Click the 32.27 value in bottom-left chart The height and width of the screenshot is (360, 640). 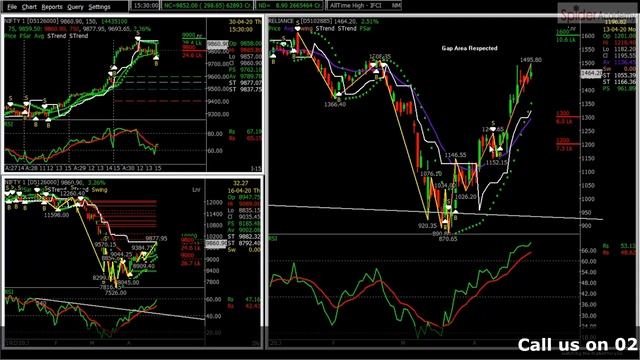(241, 184)
